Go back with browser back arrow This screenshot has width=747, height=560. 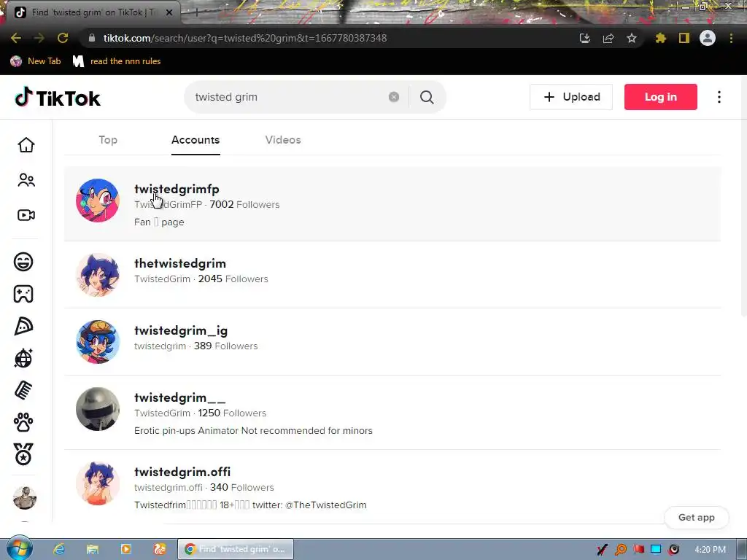(16, 38)
